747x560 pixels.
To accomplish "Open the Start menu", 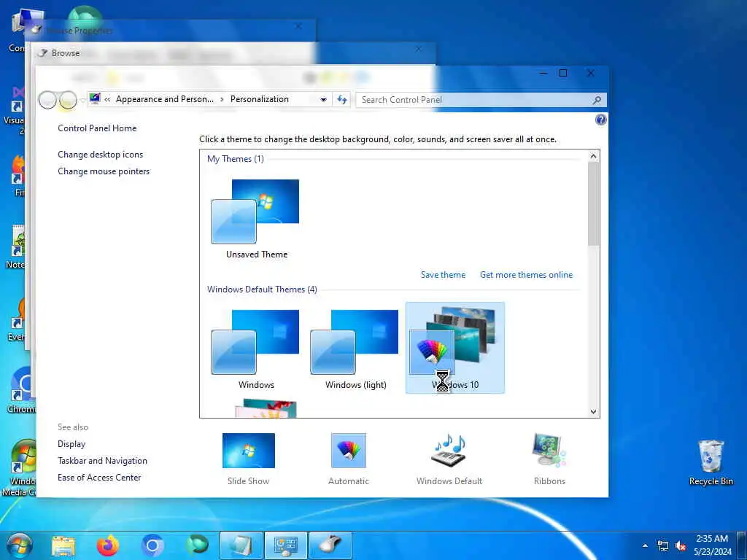I will [x=20, y=545].
